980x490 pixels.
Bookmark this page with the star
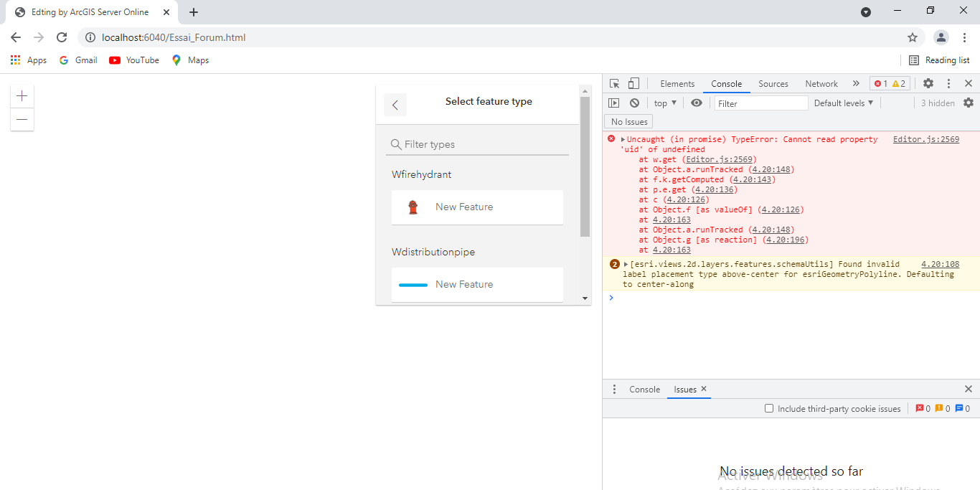(x=913, y=37)
